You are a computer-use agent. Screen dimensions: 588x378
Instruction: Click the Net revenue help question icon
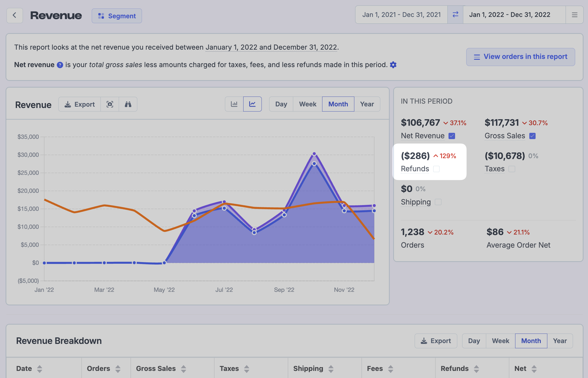click(x=60, y=65)
